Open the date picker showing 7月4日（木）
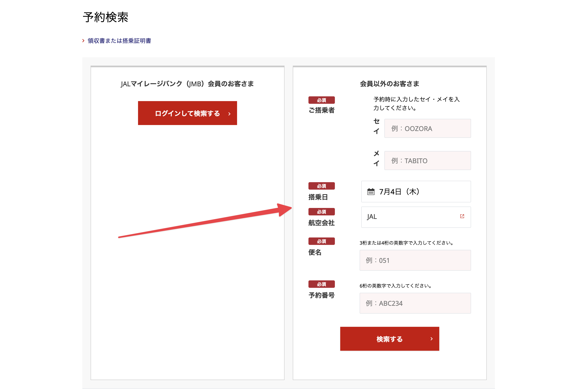The width and height of the screenshot is (574, 392). pos(416,192)
